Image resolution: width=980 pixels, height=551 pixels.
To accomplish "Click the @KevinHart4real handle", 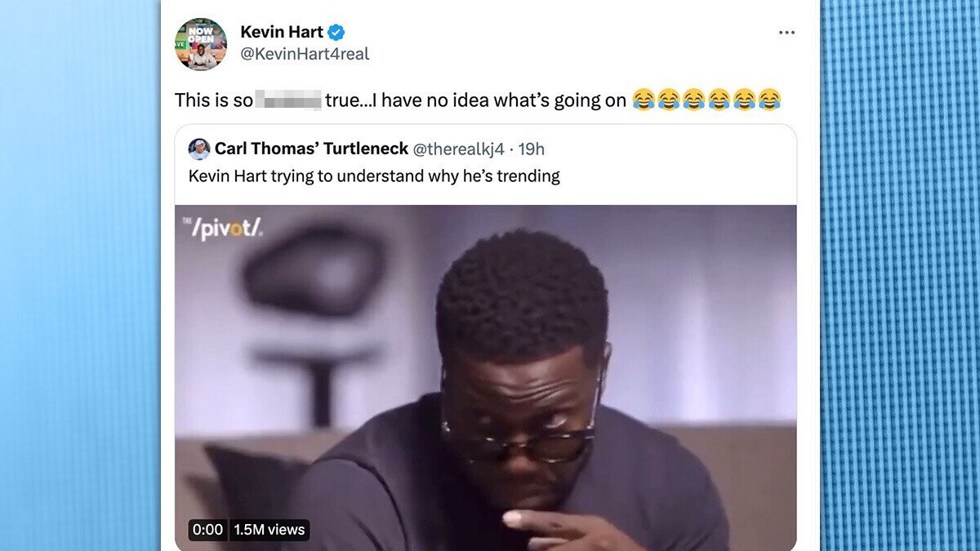I will [305, 54].
